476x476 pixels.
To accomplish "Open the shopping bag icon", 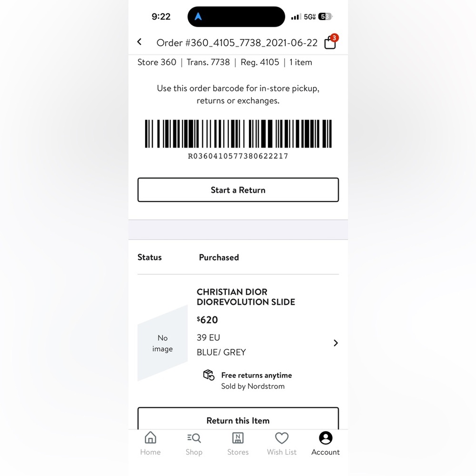I will click(330, 43).
